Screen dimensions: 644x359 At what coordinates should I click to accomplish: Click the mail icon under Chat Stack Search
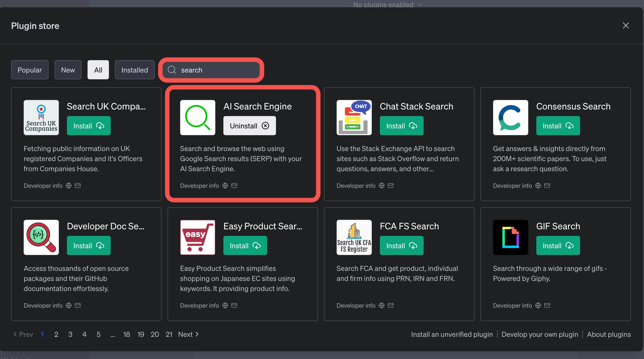tap(390, 186)
